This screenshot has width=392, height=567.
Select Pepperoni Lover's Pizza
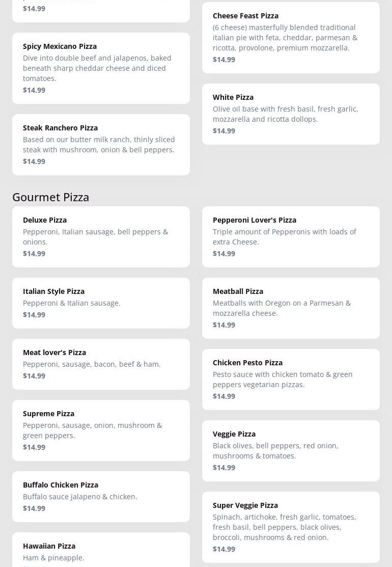click(291, 236)
